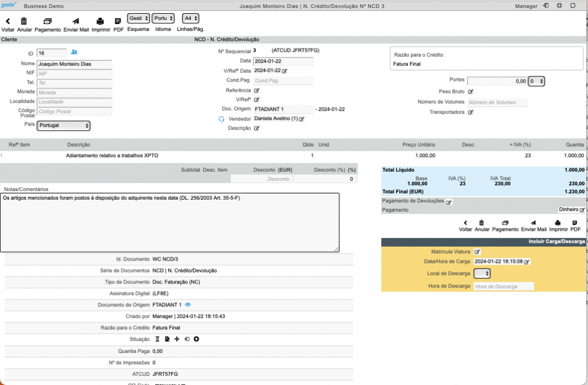Click the Morada input field
Viewport: 588px width, 385px height.
[x=74, y=92]
